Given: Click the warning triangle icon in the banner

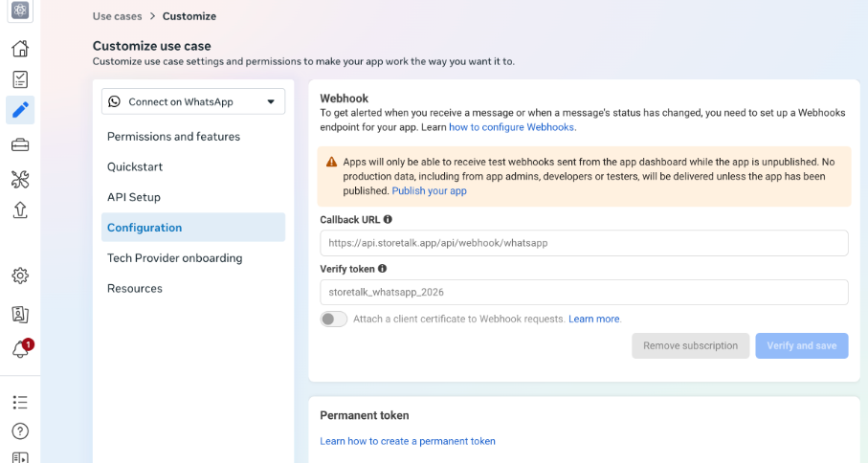Looking at the screenshot, I should (x=331, y=162).
